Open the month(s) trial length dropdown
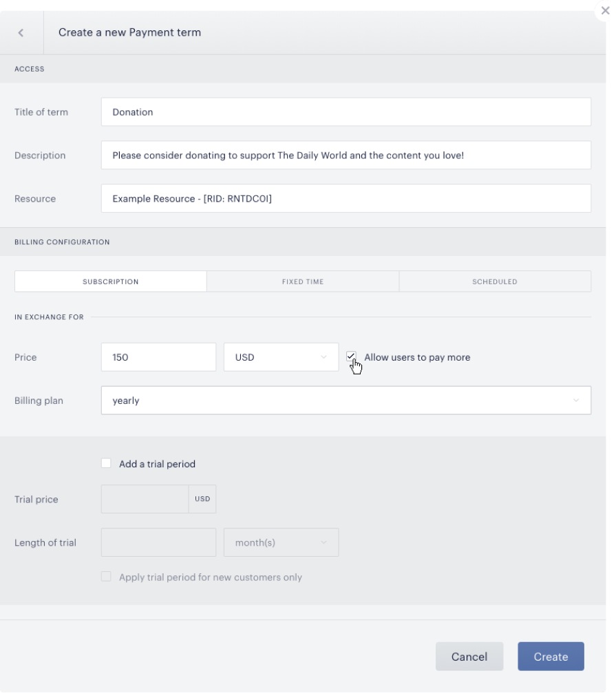 click(281, 542)
